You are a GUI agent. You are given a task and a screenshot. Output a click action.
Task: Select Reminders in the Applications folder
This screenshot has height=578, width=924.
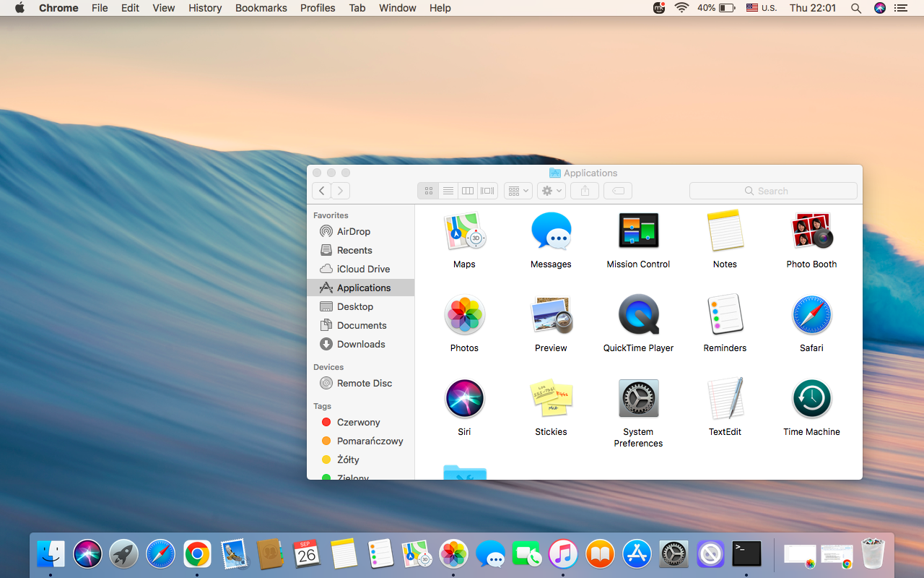[x=725, y=316]
